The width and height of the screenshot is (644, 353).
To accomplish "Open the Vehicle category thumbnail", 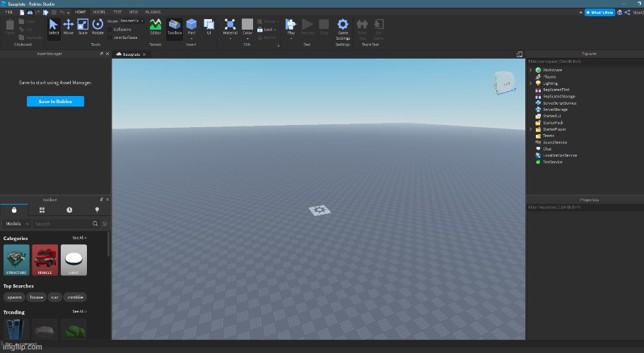I will click(45, 260).
